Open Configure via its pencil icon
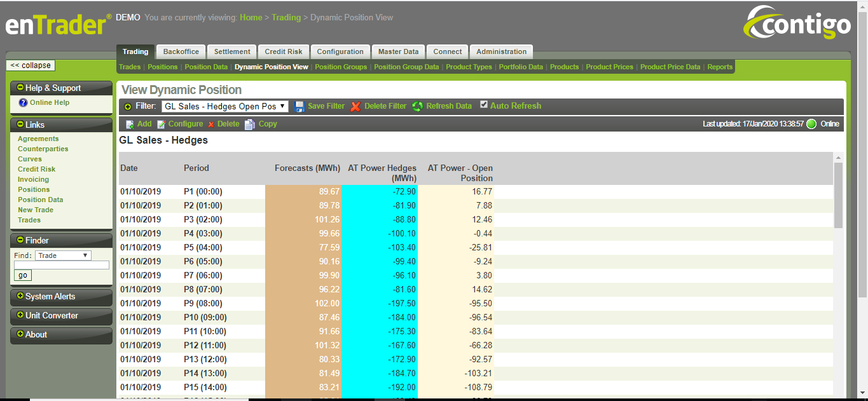The height and width of the screenshot is (401, 868). click(x=162, y=125)
